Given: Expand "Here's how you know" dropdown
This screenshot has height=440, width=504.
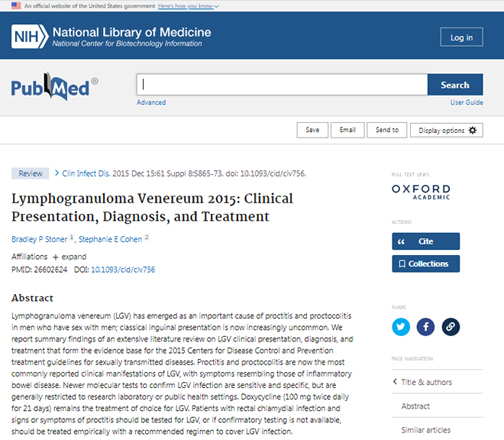Looking at the screenshot, I should (x=188, y=6).
